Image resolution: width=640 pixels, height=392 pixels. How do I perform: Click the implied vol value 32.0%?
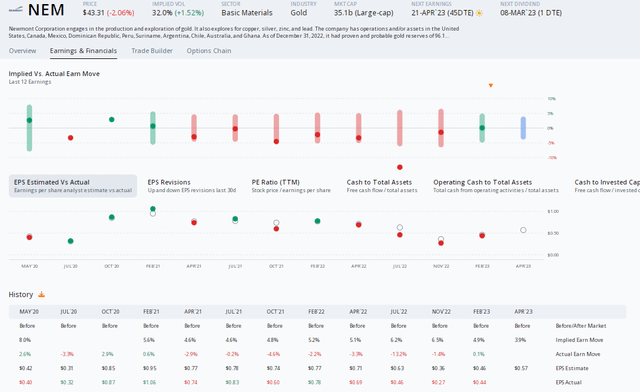click(x=162, y=13)
